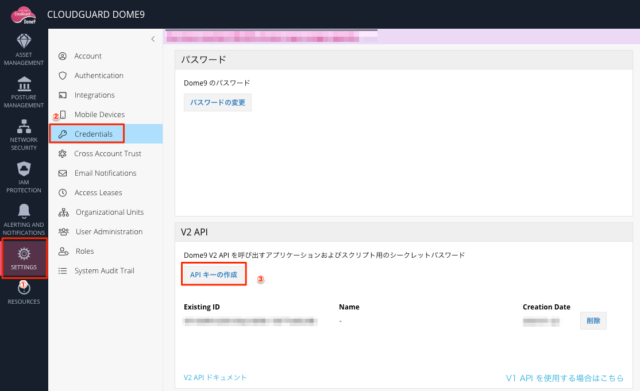Click the Access Leases clock icon
Screen dimensions: 640x391
tap(62, 193)
